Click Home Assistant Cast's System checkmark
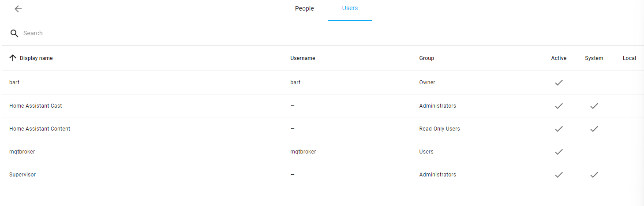644x206 pixels. (594, 106)
